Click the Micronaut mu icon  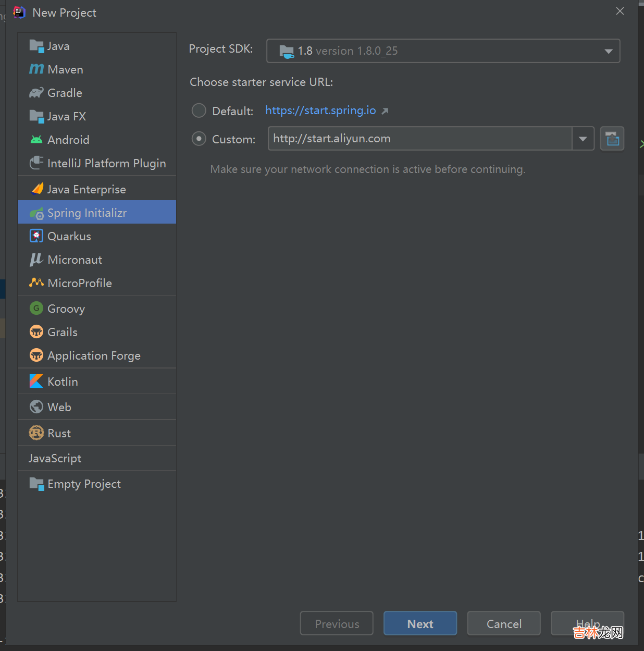36,260
